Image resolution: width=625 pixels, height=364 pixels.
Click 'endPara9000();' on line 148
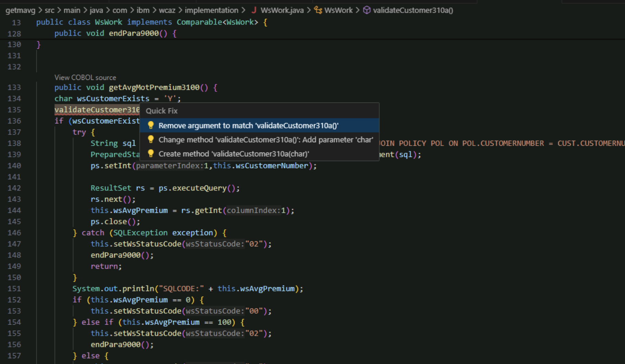[x=122, y=255]
